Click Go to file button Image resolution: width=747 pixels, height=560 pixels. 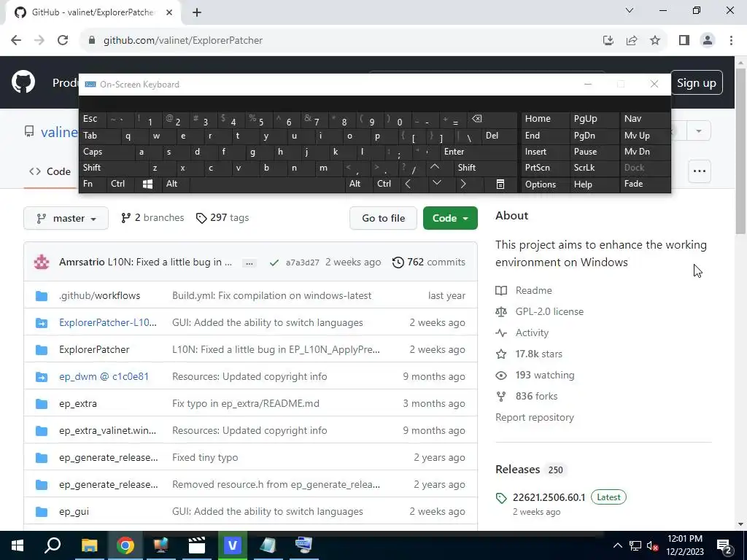click(x=383, y=218)
